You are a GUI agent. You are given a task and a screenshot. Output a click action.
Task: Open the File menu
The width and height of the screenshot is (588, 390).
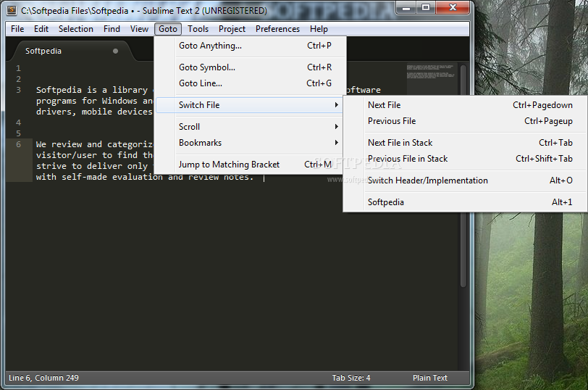click(17, 29)
